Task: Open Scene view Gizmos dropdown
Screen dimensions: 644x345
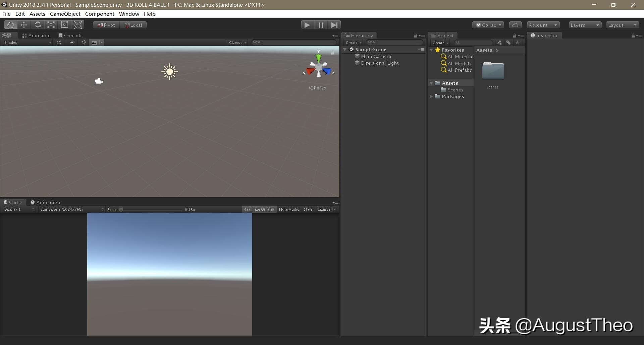Action: [x=238, y=43]
